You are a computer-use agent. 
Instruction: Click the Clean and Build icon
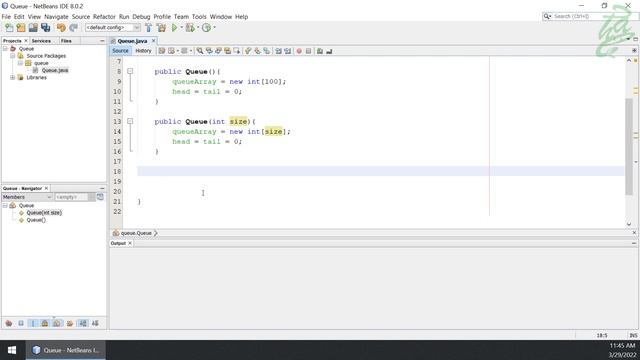[x=162, y=27]
